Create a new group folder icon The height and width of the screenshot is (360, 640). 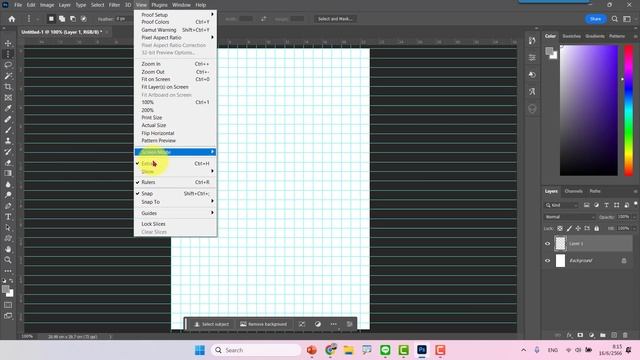[602, 335]
